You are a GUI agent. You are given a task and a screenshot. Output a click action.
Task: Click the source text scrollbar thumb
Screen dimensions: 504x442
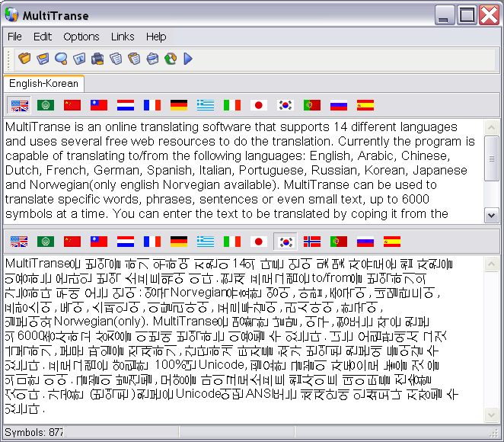click(x=491, y=159)
